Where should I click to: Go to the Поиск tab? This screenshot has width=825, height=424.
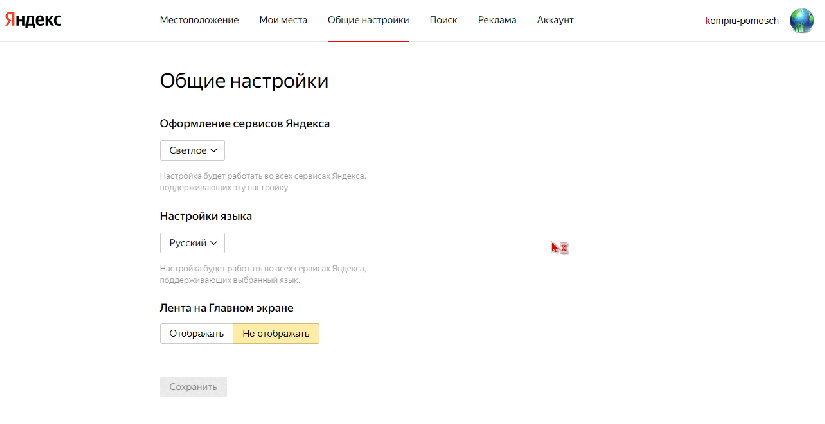click(x=444, y=20)
